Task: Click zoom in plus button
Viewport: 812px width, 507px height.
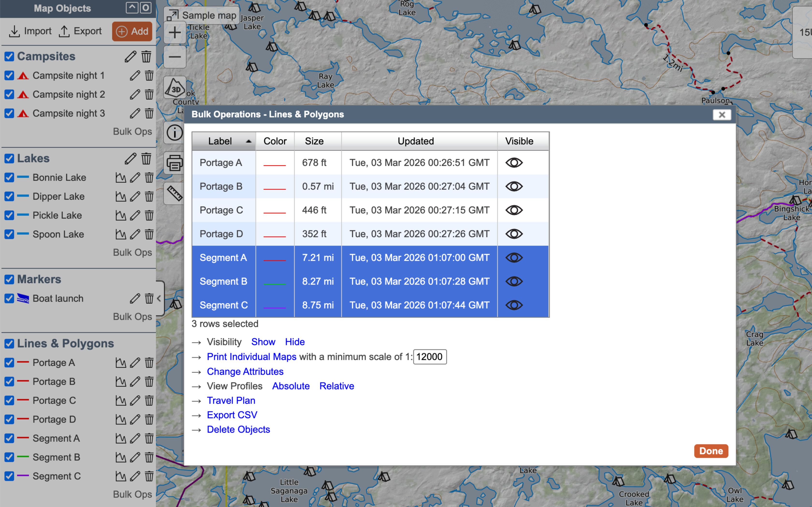Action: tap(174, 33)
